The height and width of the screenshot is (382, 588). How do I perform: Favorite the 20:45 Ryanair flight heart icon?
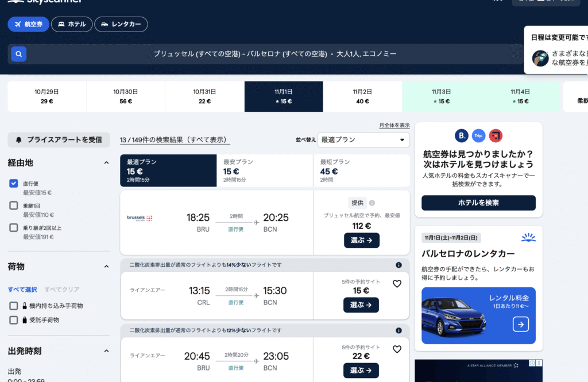397,349
